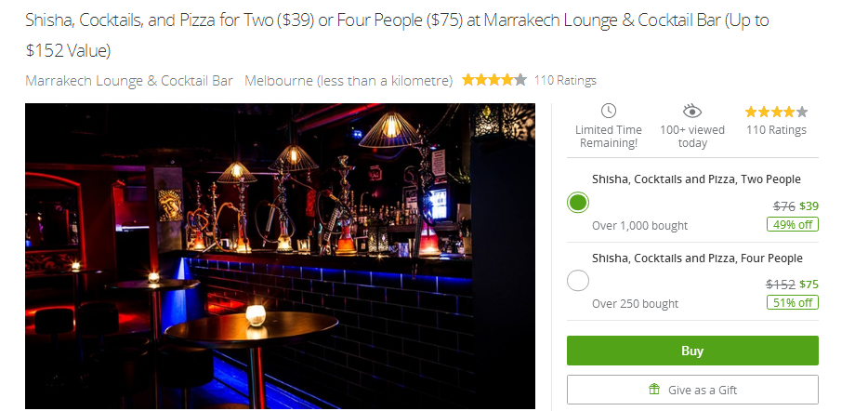Click the Shisha, Cocktails and Pizza, Four People label
Viewport: 868px width, 411px height.
tap(698, 259)
